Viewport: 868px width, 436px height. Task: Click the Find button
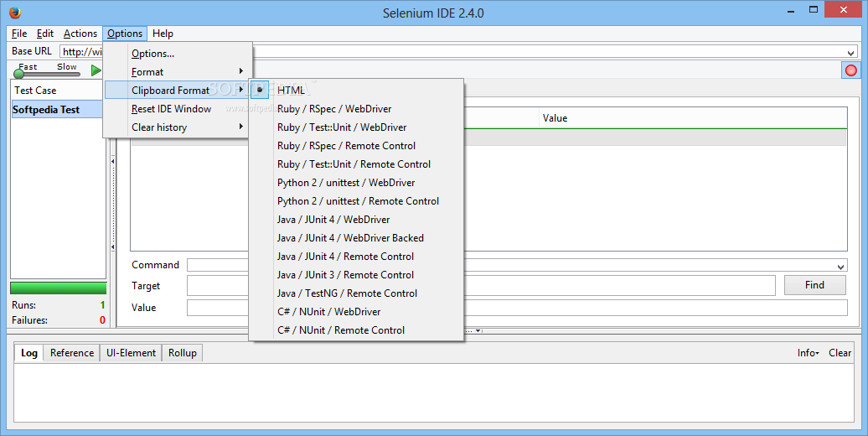tap(814, 285)
